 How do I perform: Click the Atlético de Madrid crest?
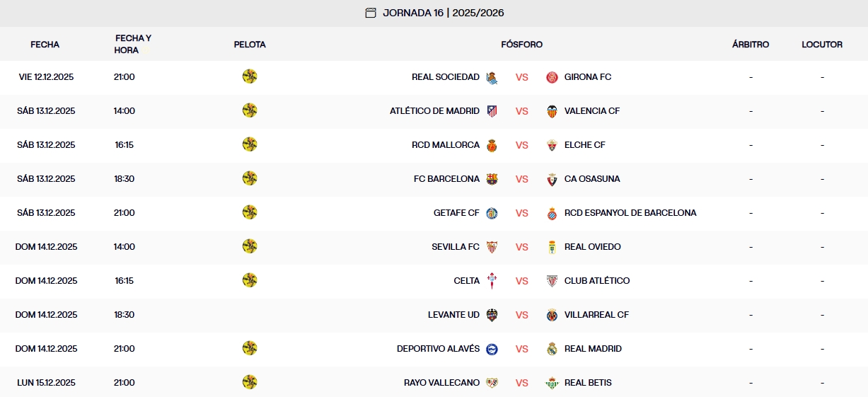click(x=492, y=111)
